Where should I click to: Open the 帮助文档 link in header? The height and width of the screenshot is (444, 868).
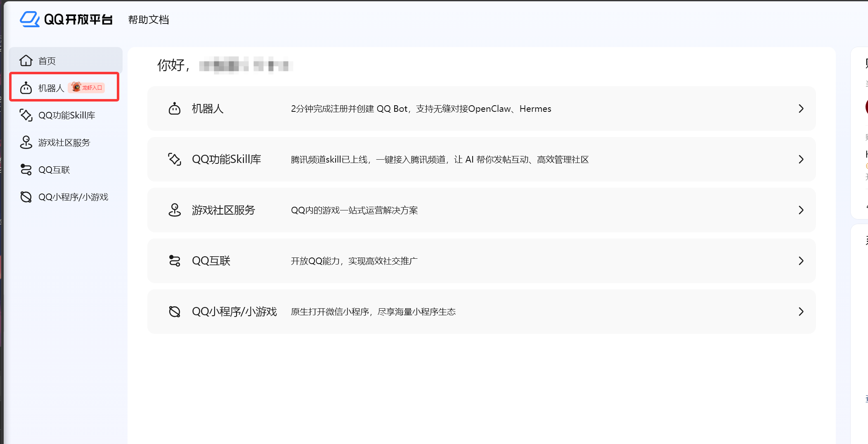coord(149,20)
